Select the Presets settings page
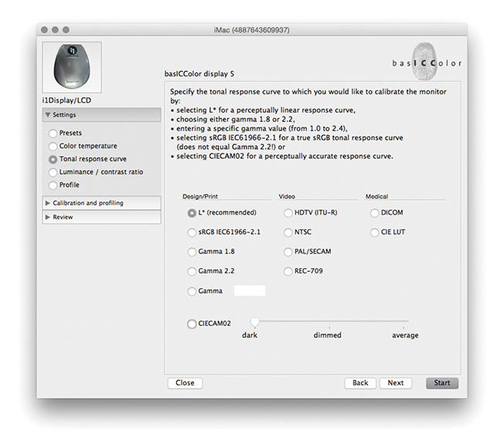Screen dimensions: 504x448 click(53, 134)
